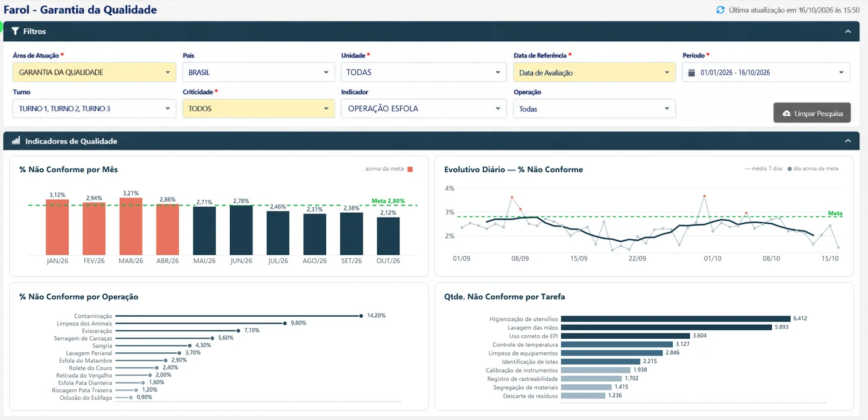This screenshot has height=420, width=868.
Task: Click the bar chart icon beside Indicadores de Qualidade
Action: [16, 141]
